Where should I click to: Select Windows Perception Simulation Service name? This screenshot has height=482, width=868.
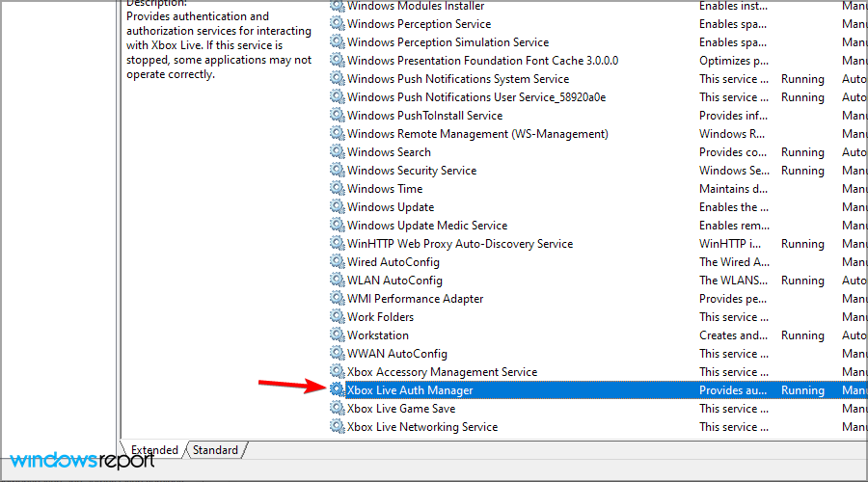[448, 42]
